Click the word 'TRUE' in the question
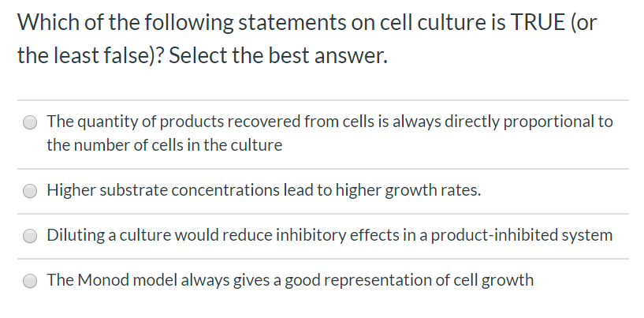The image size is (644, 318). [x=538, y=22]
